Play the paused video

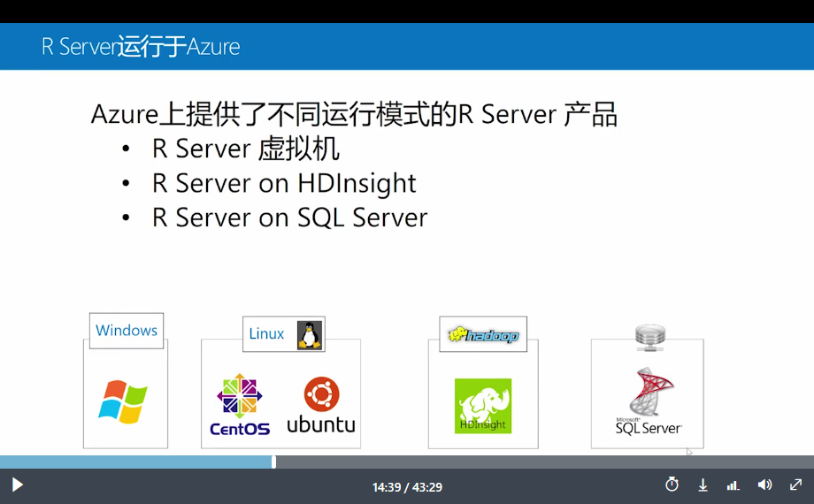[17, 485]
